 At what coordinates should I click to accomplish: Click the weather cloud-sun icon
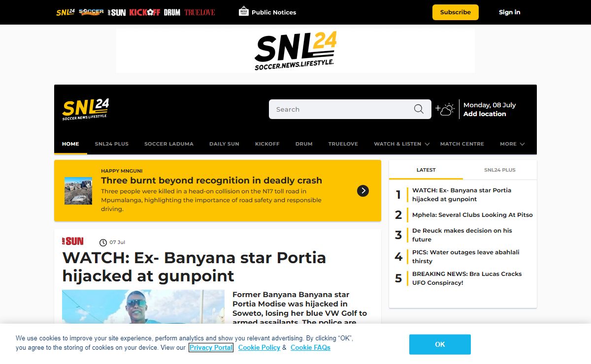tap(445, 109)
